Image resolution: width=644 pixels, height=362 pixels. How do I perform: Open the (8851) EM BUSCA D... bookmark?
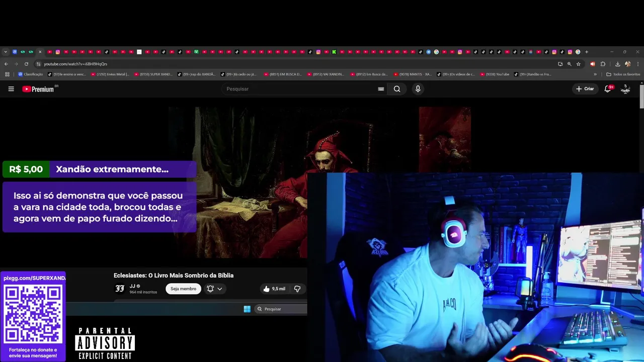click(x=283, y=74)
